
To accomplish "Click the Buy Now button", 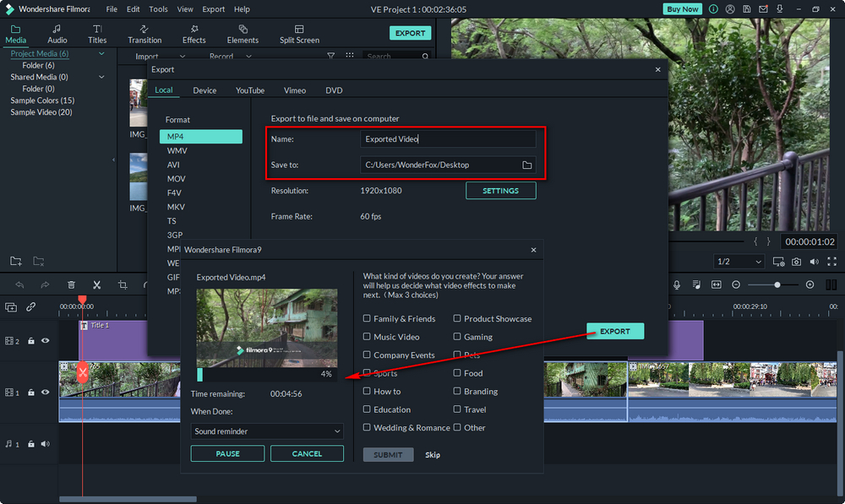I will pyautogui.click(x=682, y=9).
